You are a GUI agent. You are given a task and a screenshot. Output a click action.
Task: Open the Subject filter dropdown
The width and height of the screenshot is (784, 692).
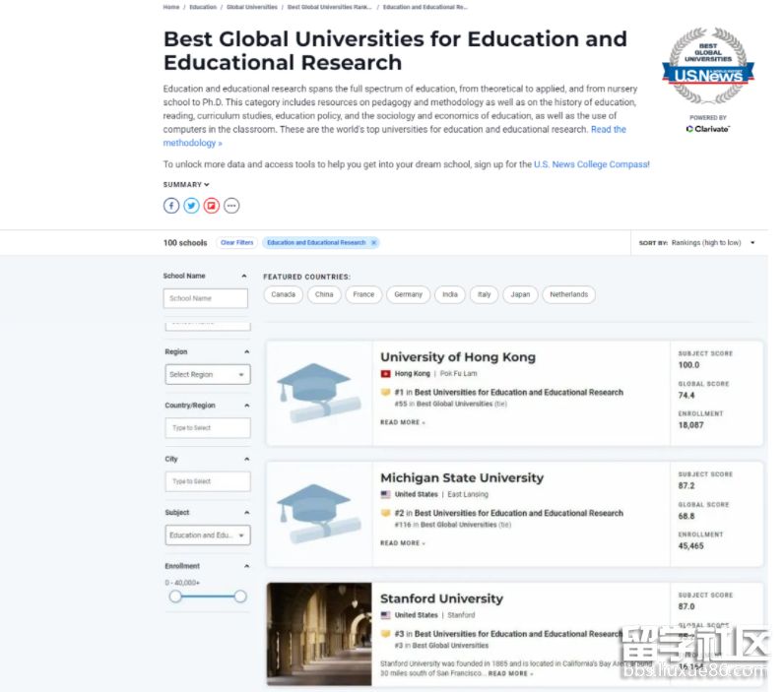point(207,535)
